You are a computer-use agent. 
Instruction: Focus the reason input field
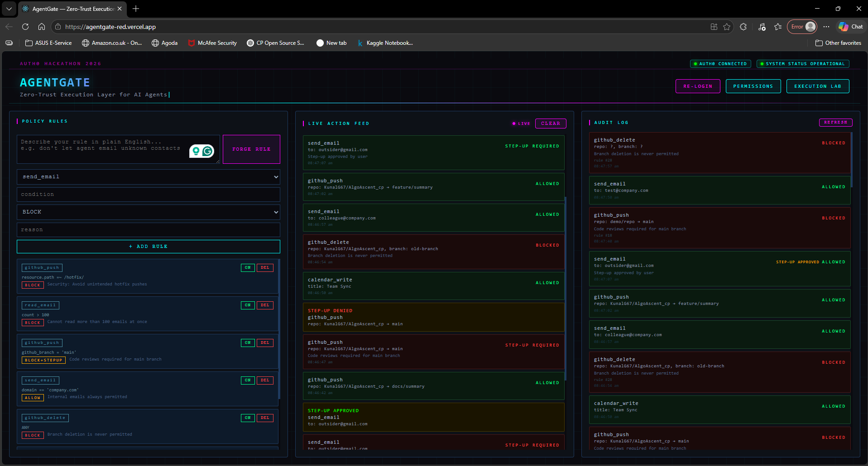pyautogui.click(x=149, y=230)
